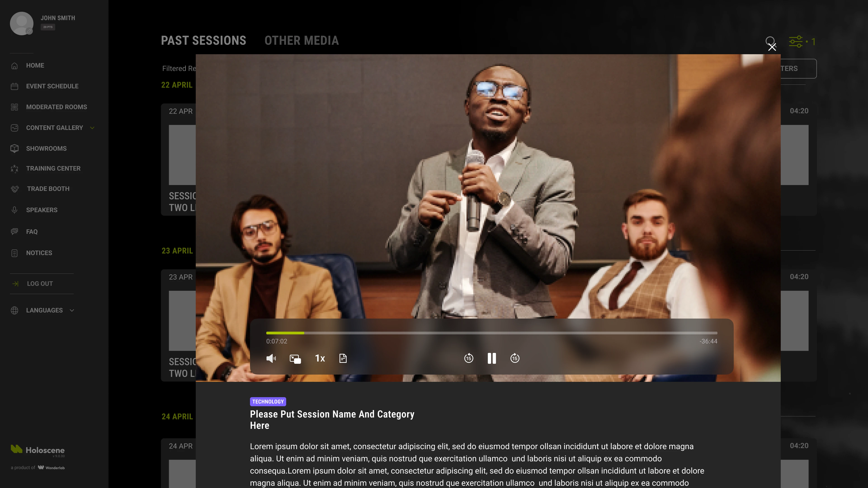This screenshot has width=868, height=488.
Task: Open the Trade Booth page
Action: 48,189
